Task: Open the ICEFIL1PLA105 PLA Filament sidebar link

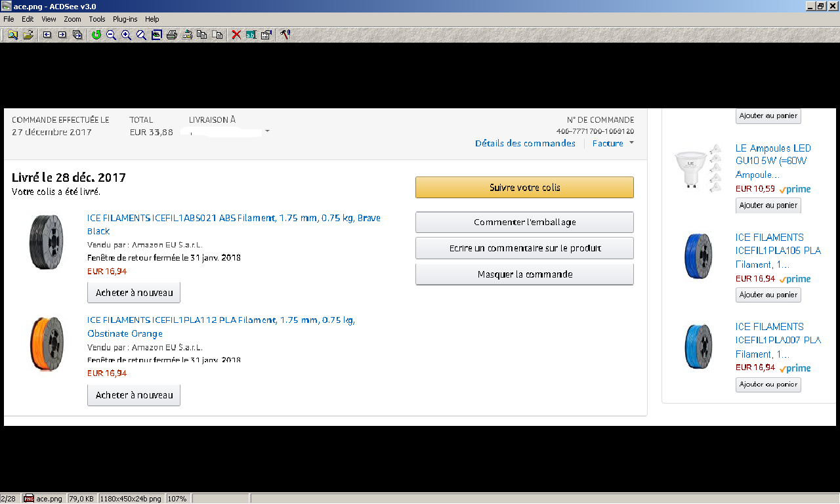Action: pos(778,251)
